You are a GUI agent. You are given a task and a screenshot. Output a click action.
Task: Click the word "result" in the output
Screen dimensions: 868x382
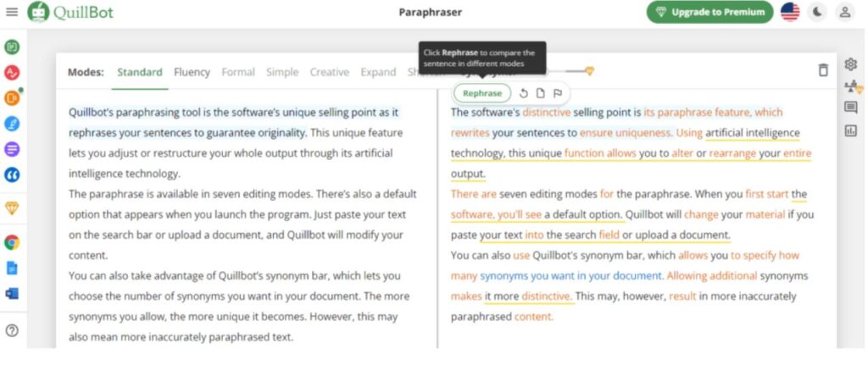pyautogui.click(x=682, y=296)
